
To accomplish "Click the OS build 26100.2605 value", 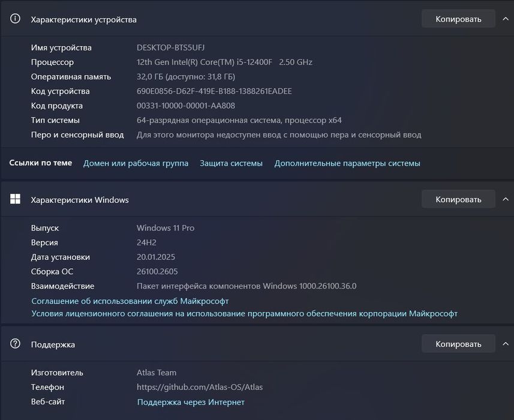I will [157, 271].
